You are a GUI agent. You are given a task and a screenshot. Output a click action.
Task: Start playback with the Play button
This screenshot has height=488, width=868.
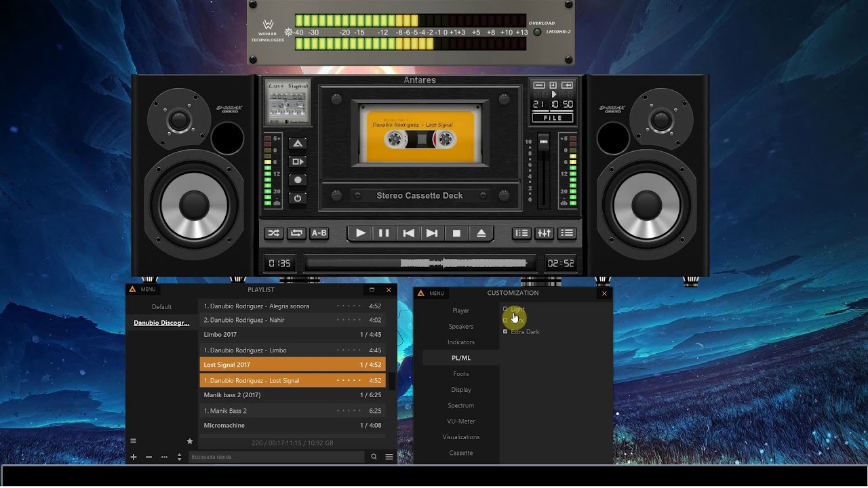click(361, 233)
